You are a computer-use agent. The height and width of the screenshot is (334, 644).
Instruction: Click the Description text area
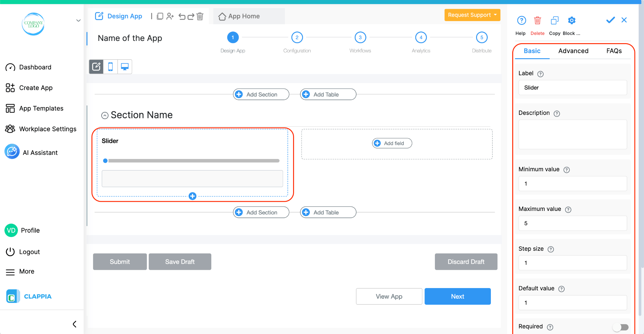tap(573, 134)
